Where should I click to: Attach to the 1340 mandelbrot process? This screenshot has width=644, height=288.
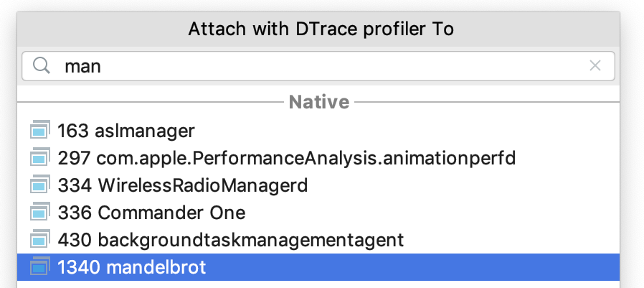[132, 267]
